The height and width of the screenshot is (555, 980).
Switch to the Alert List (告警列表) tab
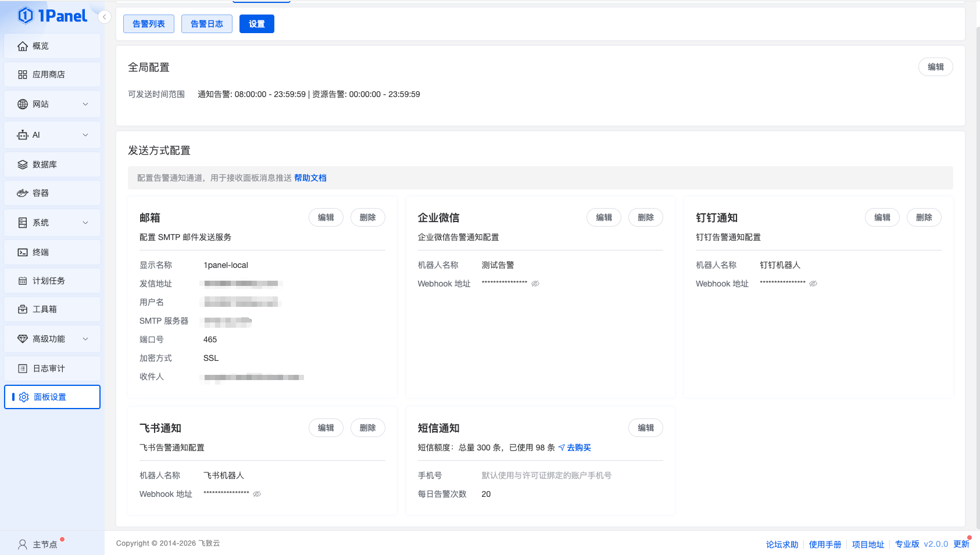pyautogui.click(x=149, y=24)
